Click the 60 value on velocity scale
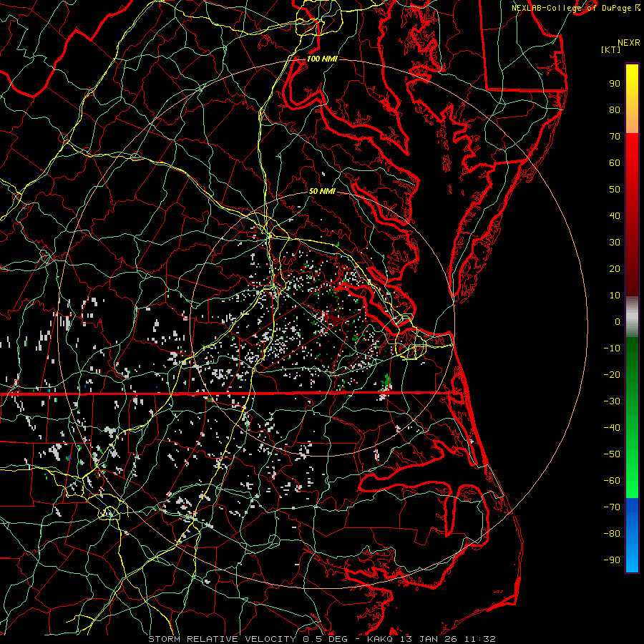 coord(615,163)
